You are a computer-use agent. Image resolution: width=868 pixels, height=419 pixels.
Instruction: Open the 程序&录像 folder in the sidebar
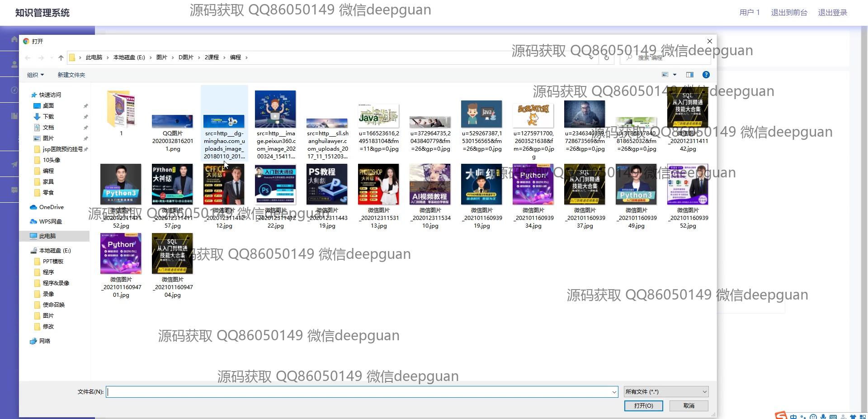click(x=56, y=283)
